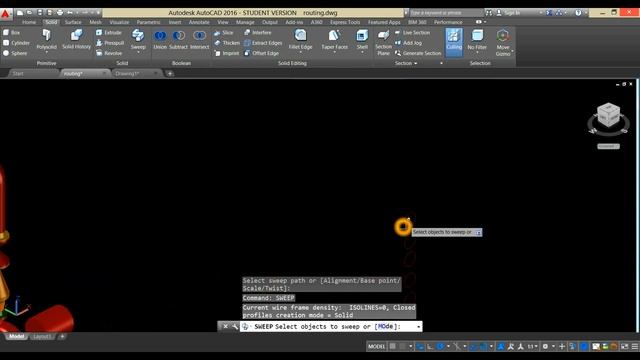
Task: Click the ViewCube
Action: [609, 115]
